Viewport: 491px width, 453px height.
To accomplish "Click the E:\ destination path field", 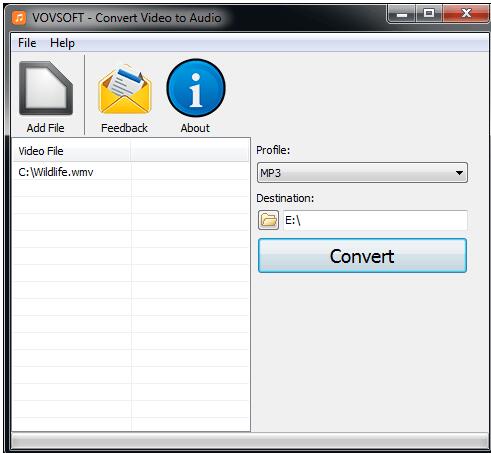I will pyautogui.click(x=375, y=220).
